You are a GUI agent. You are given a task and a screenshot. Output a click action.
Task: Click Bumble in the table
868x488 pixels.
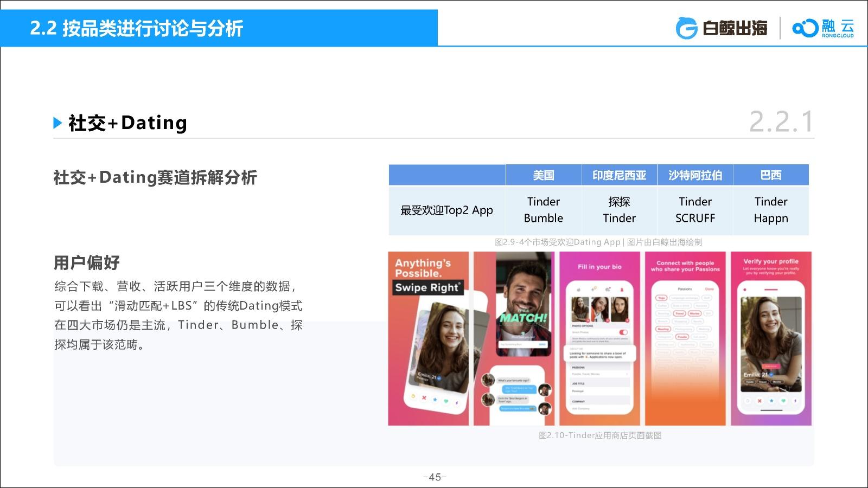tap(544, 218)
